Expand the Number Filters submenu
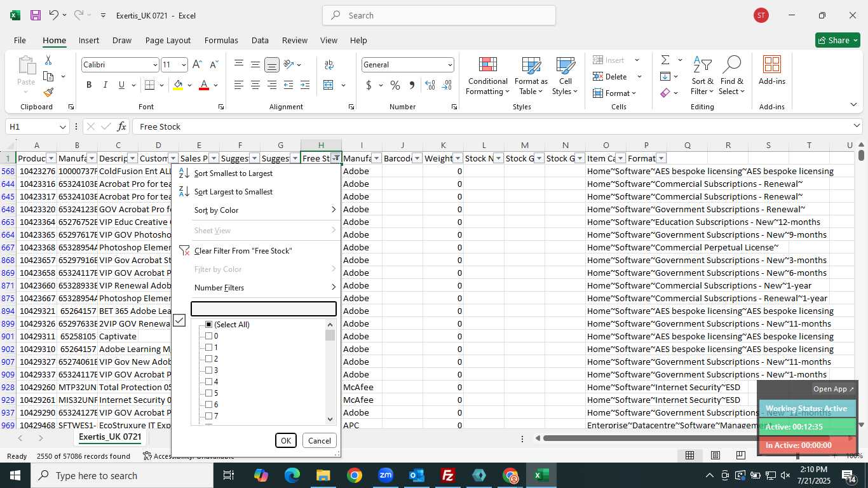The width and height of the screenshot is (868, 488). click(256, 288)
